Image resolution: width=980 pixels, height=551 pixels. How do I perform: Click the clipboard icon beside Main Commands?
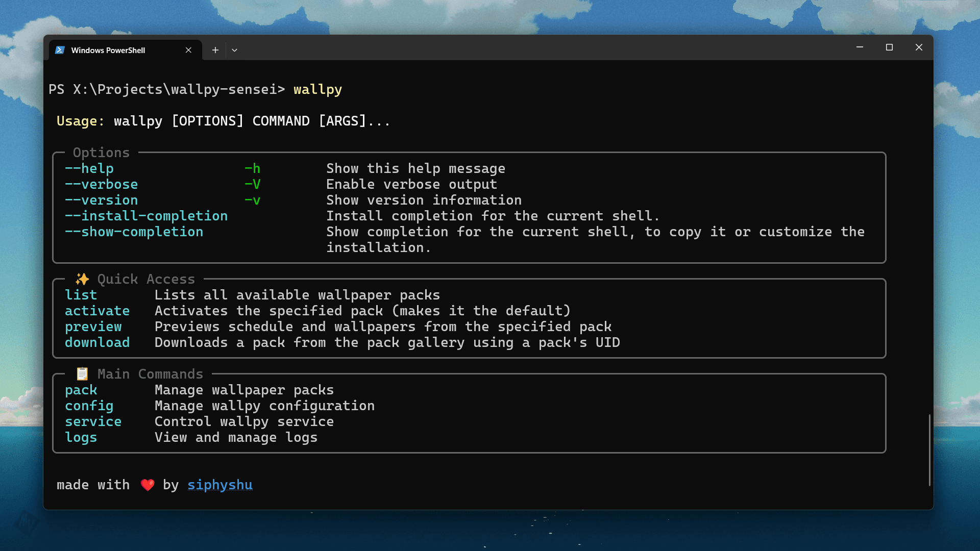pyautogui.click(x=82, y=374)
